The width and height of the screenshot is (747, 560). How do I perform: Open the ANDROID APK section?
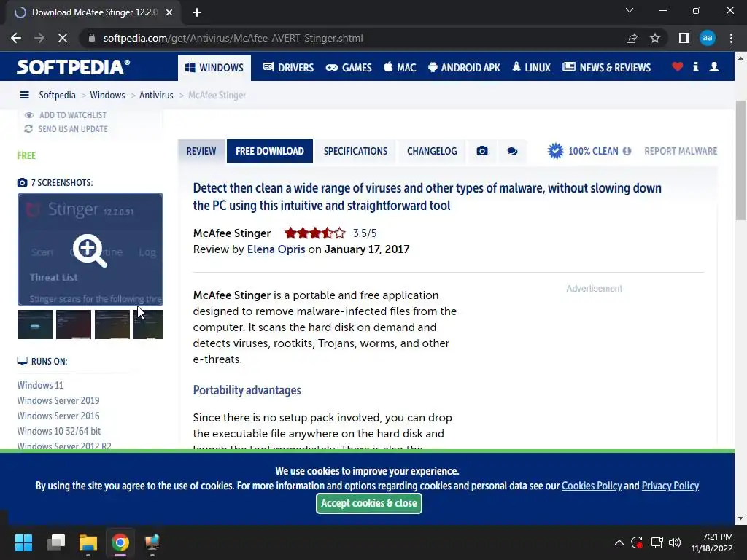[464, 68]
